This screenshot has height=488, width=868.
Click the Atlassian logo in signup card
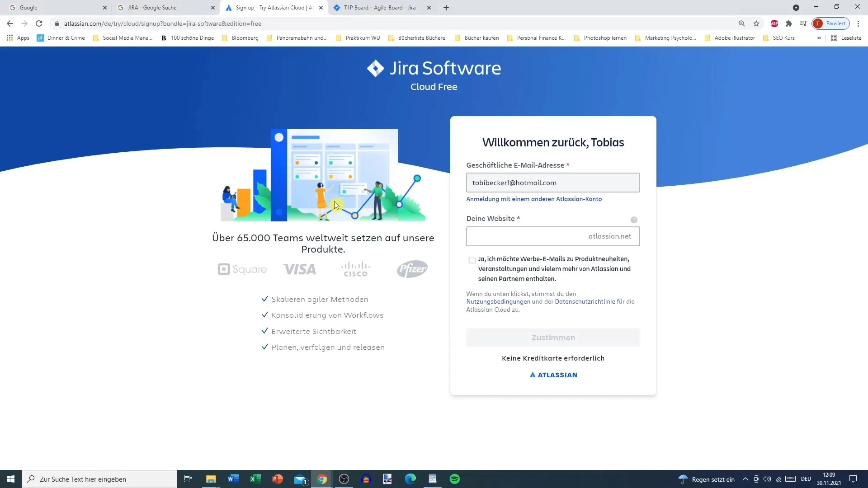coord(553,375)
